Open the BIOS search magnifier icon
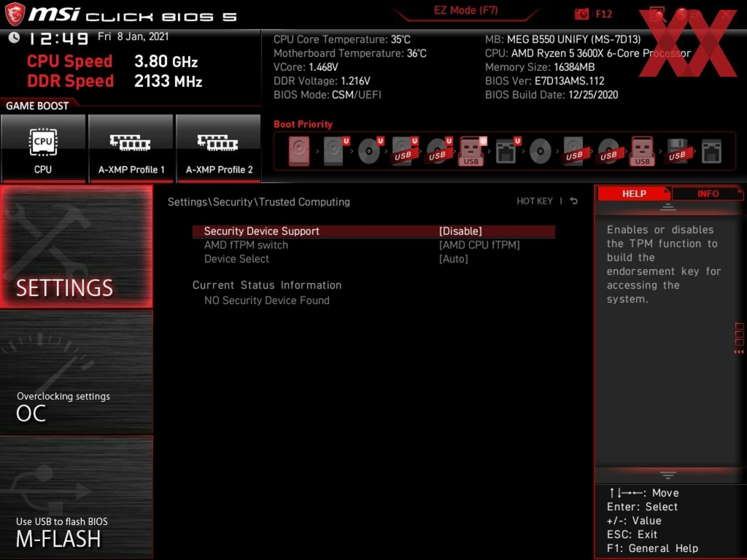 pyautogui.click(x=657, y=15)
